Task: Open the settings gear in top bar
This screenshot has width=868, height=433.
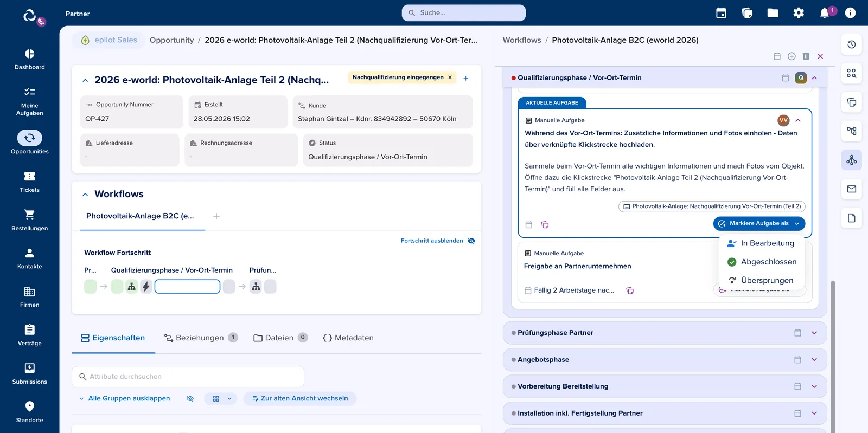Action: [x=799, y=13]
